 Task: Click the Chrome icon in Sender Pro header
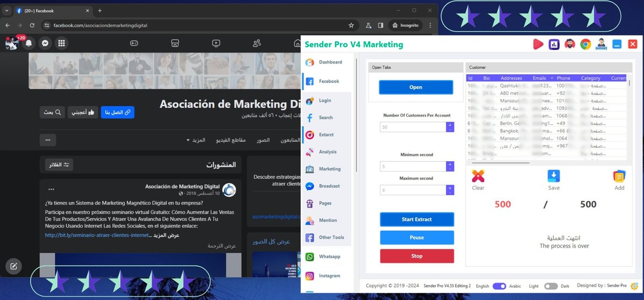click(585, 44)
